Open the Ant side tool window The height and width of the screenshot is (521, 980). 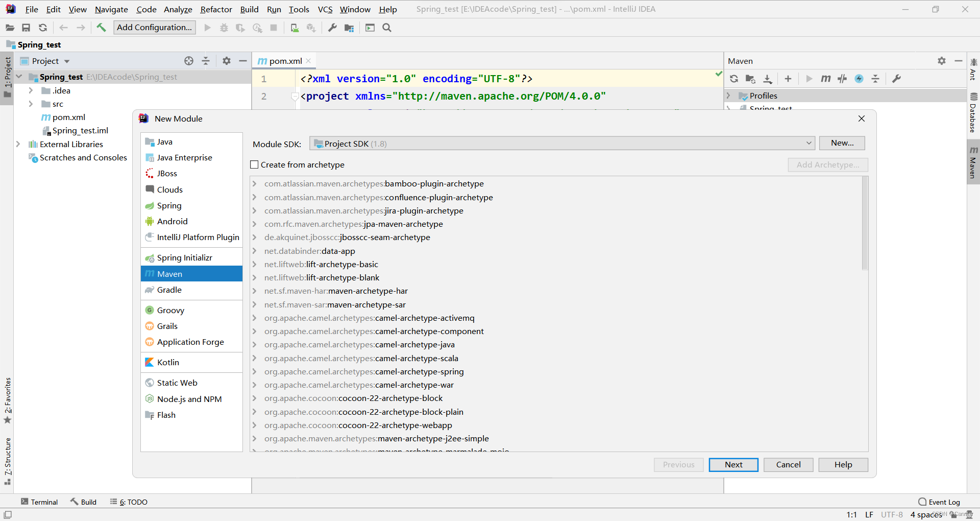(973, 69)
